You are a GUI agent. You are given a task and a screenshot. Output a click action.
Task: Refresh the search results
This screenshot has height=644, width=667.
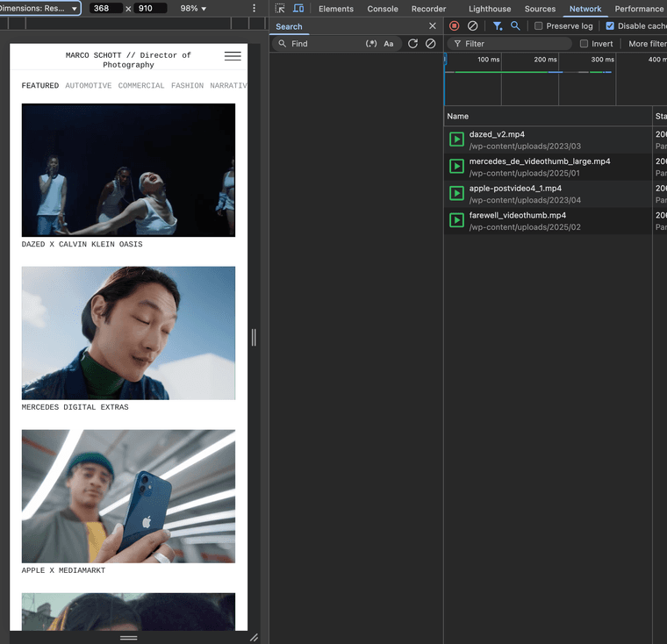412,43
